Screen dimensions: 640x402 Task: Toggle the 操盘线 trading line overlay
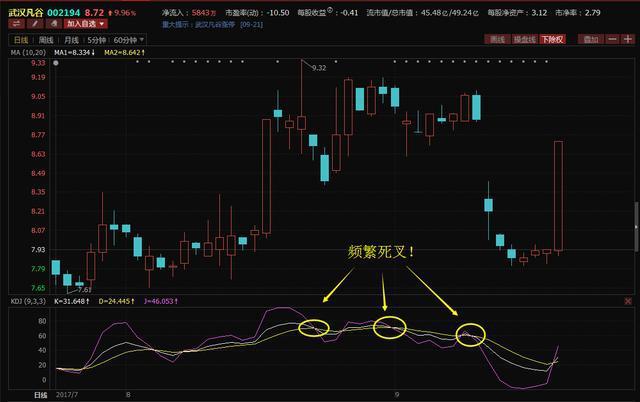point(524,39)
